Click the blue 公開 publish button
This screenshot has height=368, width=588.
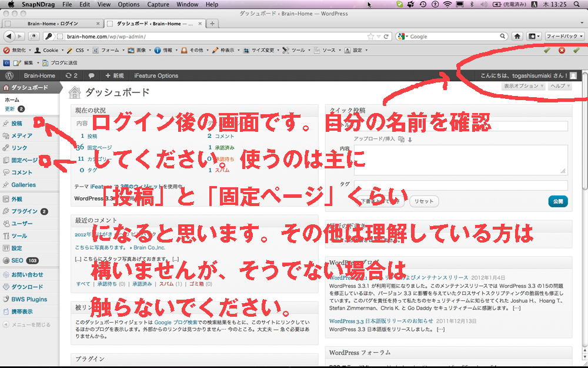(558, 201)
